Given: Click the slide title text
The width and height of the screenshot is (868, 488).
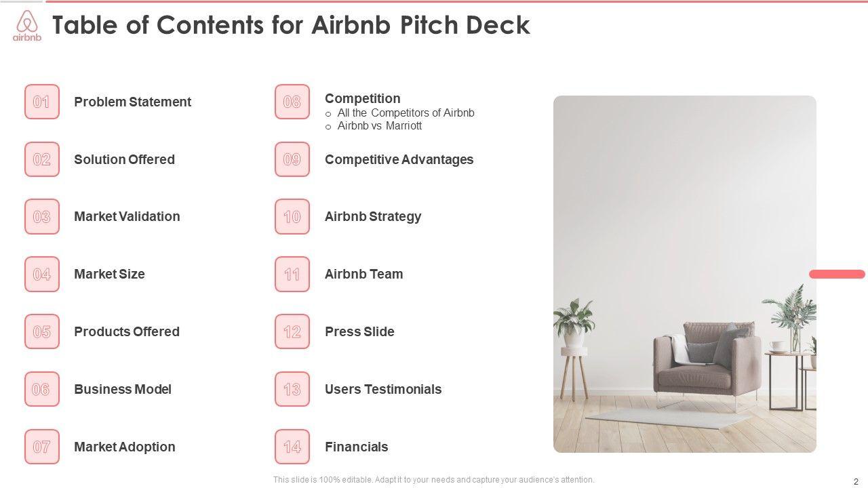Looking at the screenshot, I should click(x=291, y=25).
